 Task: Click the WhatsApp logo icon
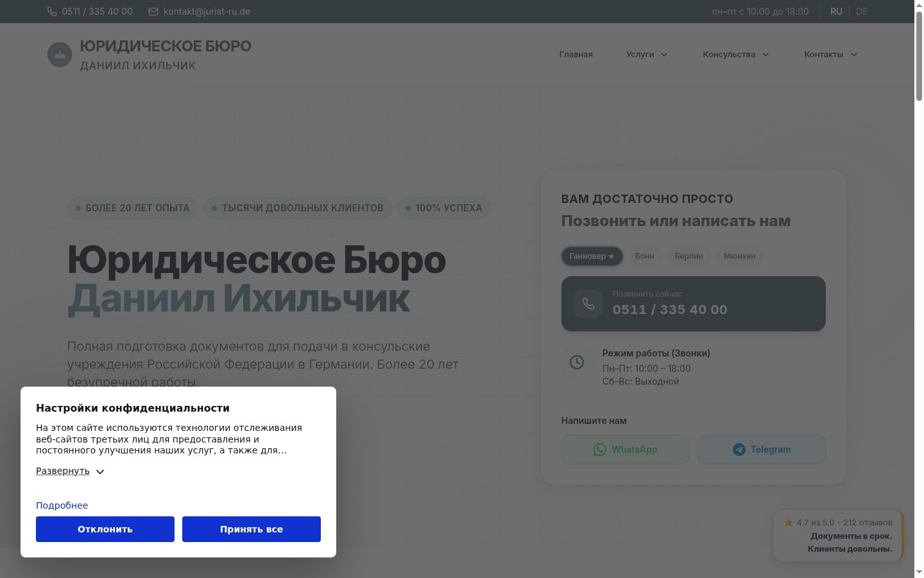click(600, 450)
